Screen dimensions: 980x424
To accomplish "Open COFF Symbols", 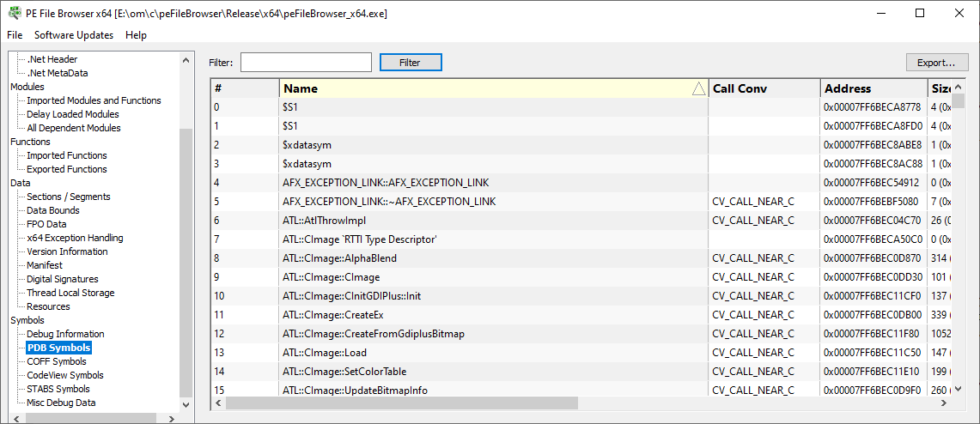I will (57, 361).
